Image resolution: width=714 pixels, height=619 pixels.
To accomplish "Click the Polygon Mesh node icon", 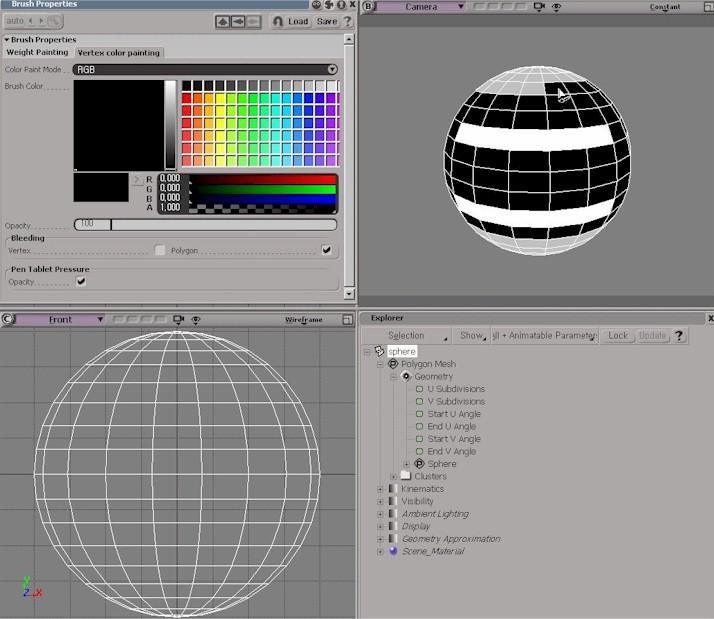I will 393,364.
